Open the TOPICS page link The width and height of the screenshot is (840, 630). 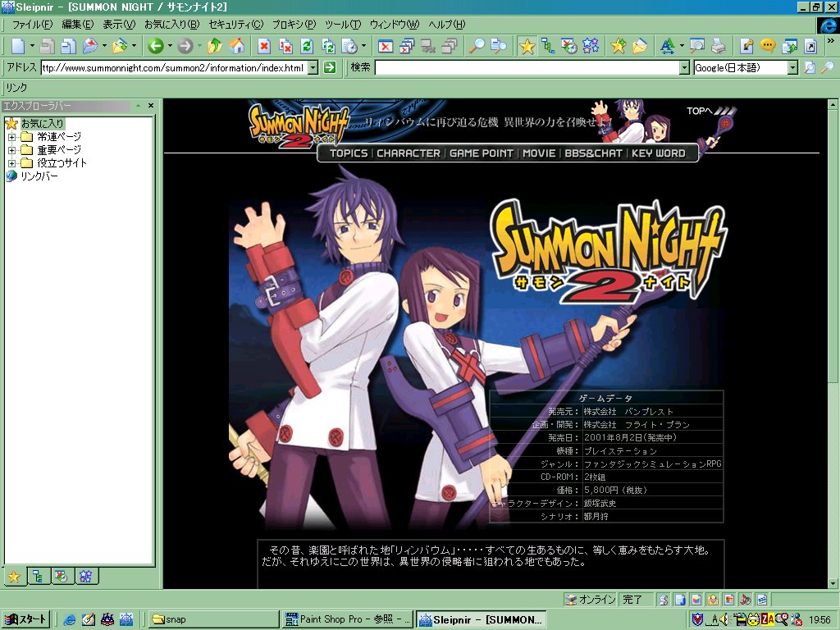click(348, 153)
